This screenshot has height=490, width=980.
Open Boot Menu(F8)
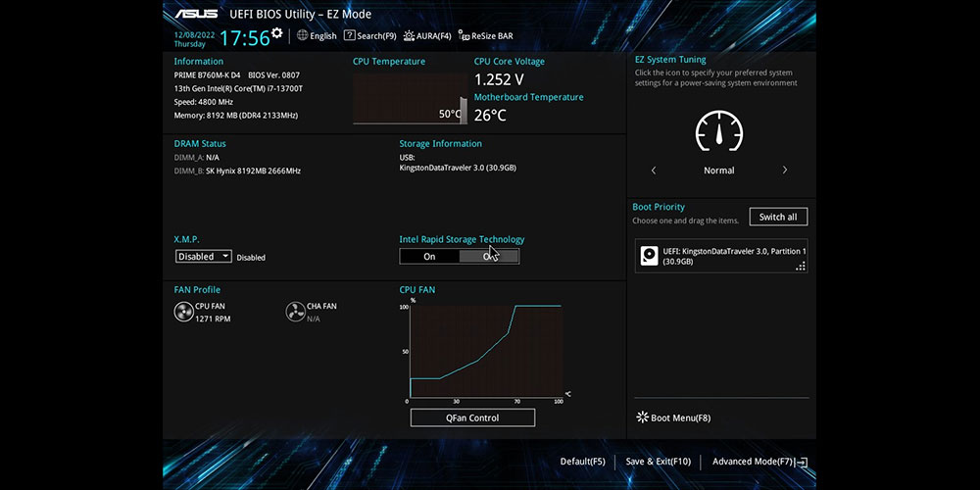pos(673,418)
